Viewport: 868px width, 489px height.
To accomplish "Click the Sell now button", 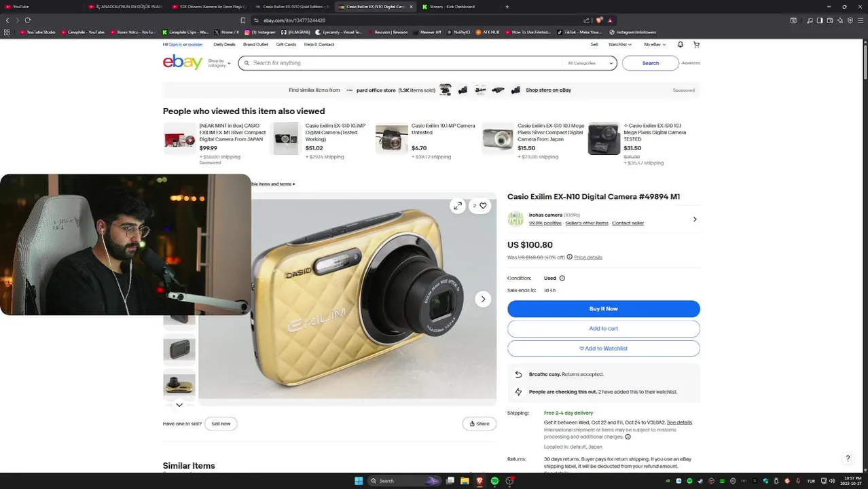I will pyautogui.click(x=221, y=424).
